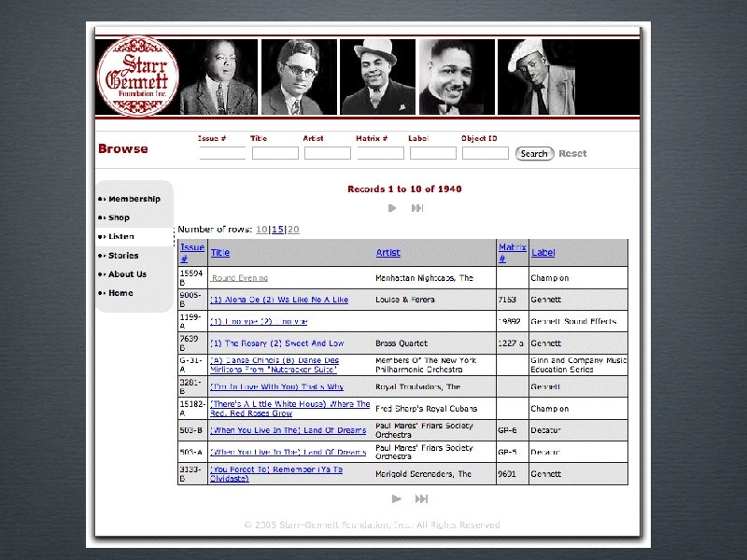
Task: Open Land Of Dreams link in 503-B row
Action: click(289, 430)
